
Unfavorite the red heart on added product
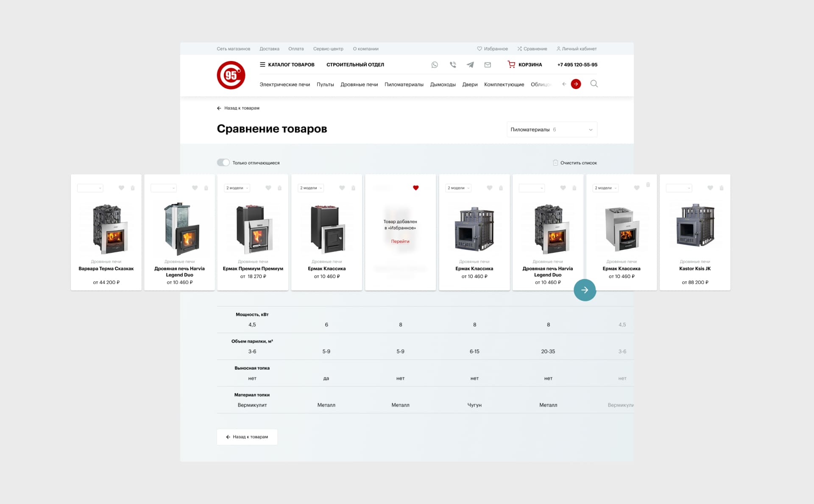coord(416,188)
